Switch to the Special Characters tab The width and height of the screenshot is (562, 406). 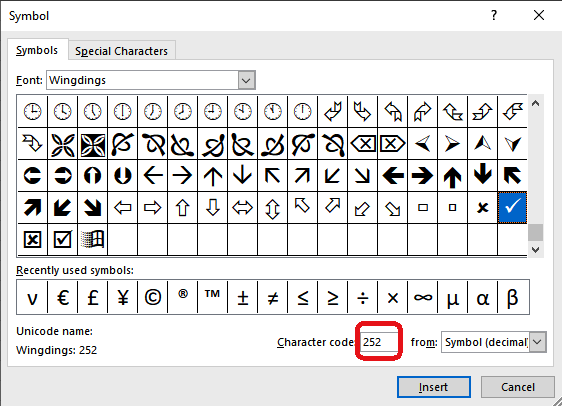(122, 51)
